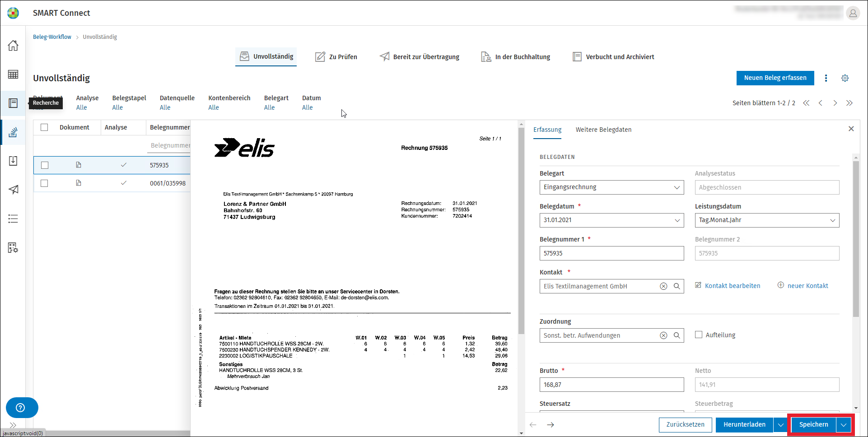Open the home icon in sidebar
868x437 pixels.
coord(13,46)
